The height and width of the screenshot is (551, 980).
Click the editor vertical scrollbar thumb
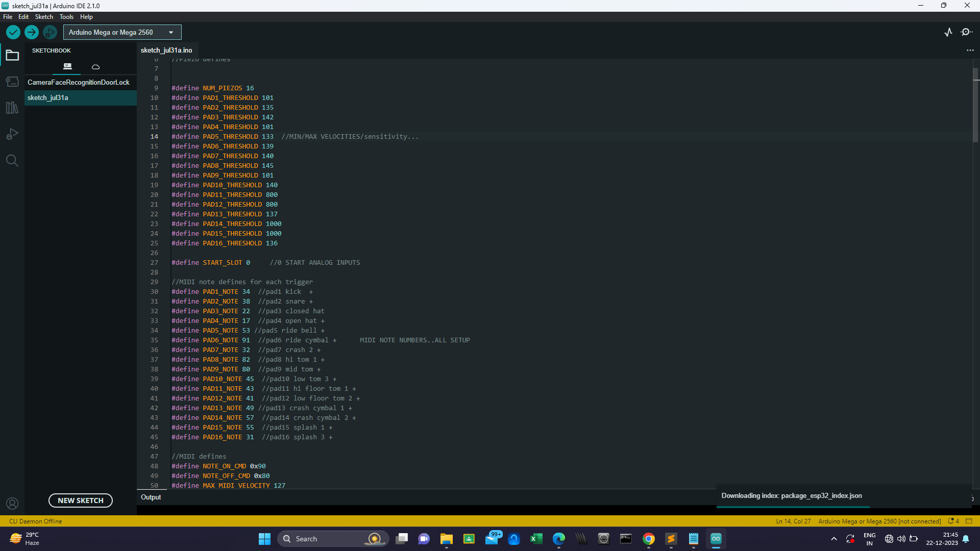975,105
